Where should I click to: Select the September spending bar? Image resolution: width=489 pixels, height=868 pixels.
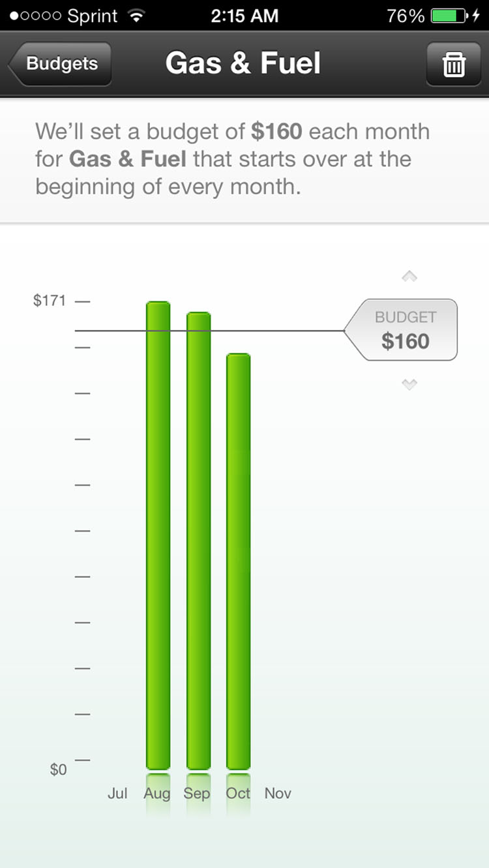click(x=198, y=540)
